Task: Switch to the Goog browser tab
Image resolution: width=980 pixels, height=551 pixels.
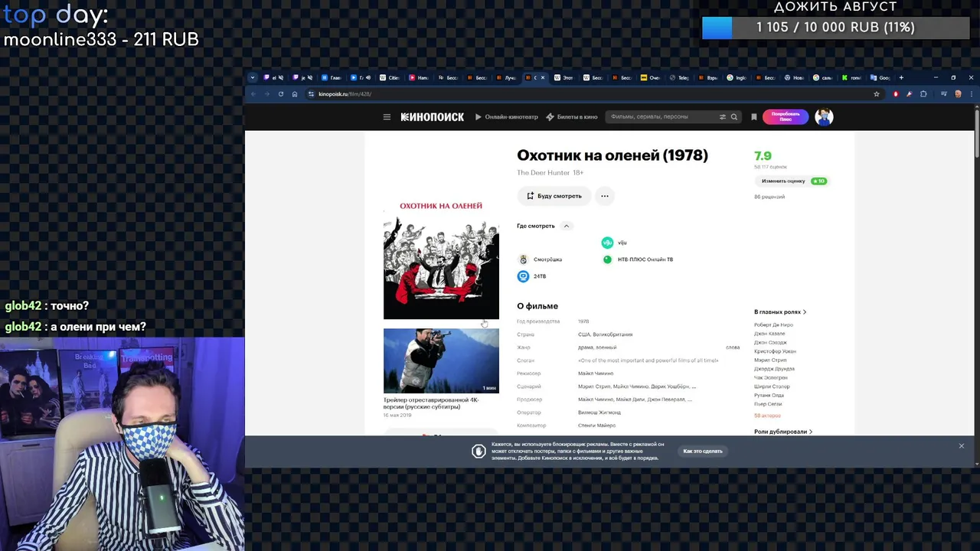Action: 880,77
